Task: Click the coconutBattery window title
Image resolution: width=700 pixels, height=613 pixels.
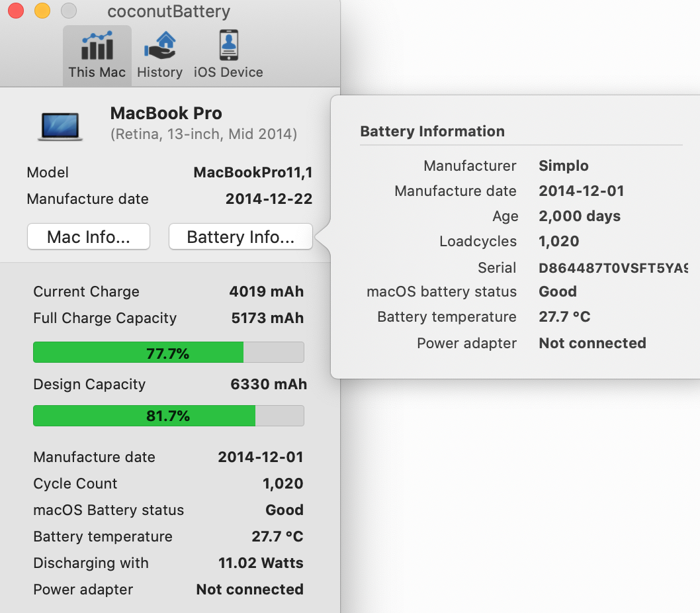Action: click(169, 11)
